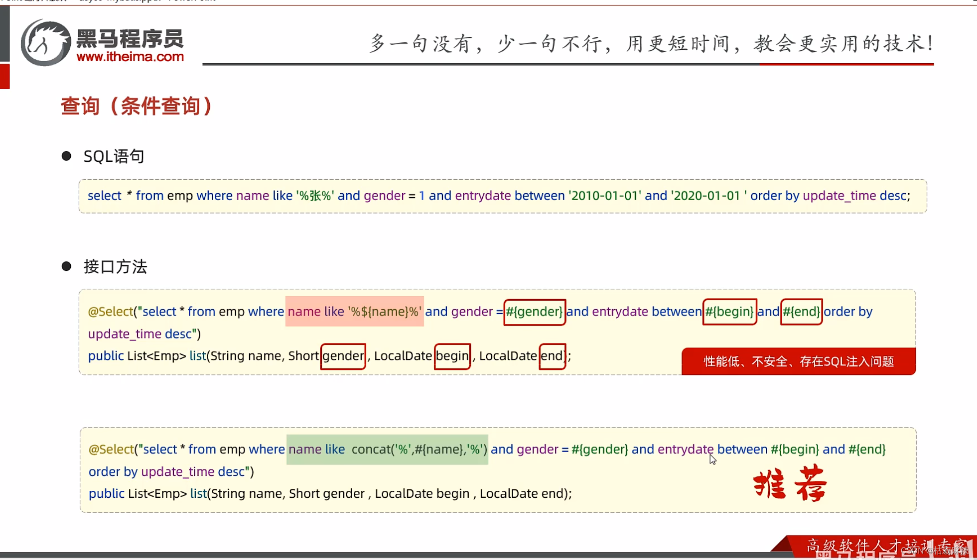Screen dimensions: 977x560
Task: Click the boxed #{gender} placeholder
Action: point(534,312)
